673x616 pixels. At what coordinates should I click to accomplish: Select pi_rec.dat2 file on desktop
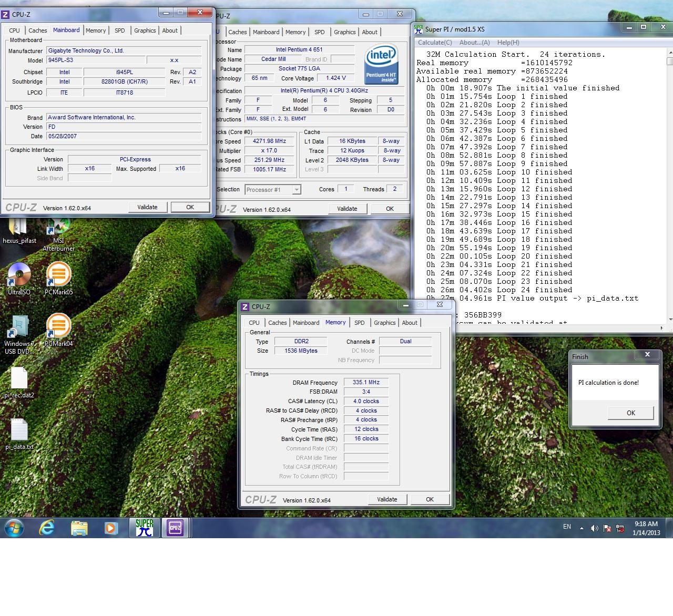[x=19, y=383]
